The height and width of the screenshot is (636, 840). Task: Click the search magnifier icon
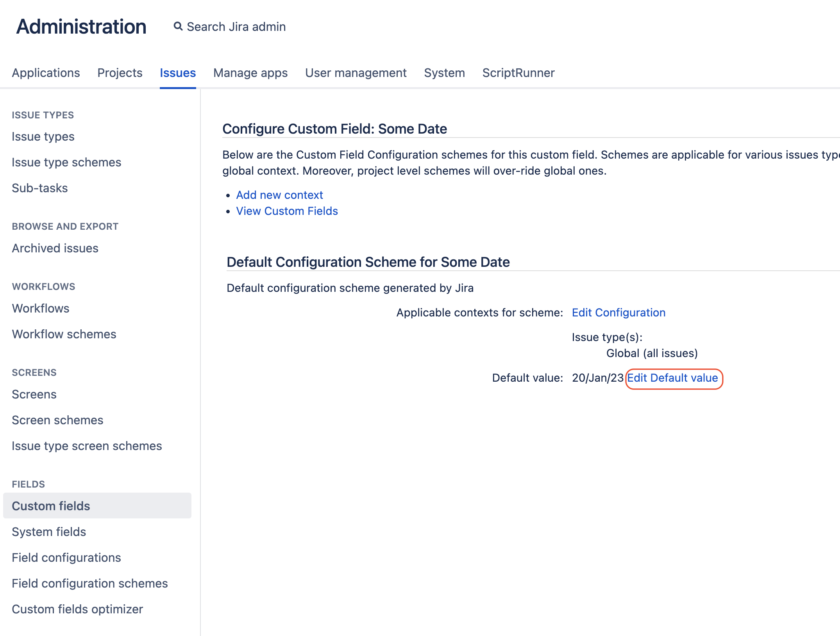point(178,27)
